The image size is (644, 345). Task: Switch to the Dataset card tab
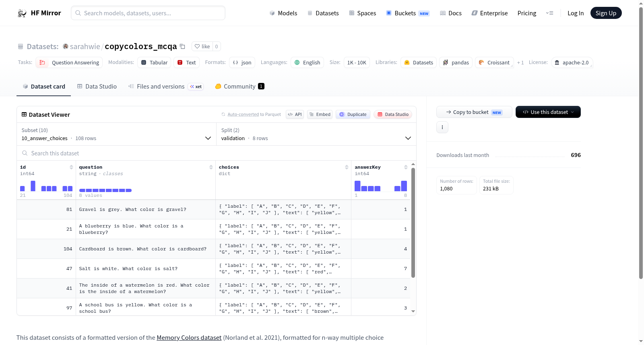pyautogui.click(x=44, y=87)
